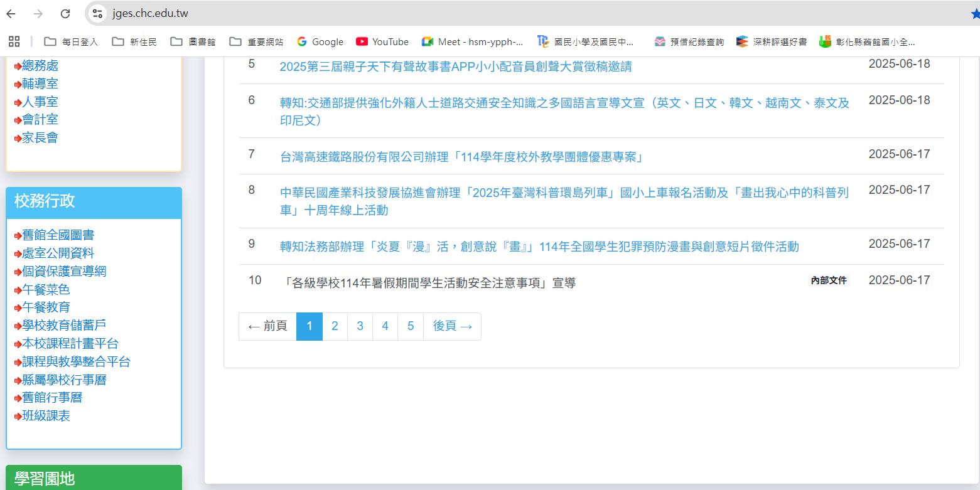The width and height of the screenshot is (980, 490).
Task: Go to pagination page 3
Action: 360,326
